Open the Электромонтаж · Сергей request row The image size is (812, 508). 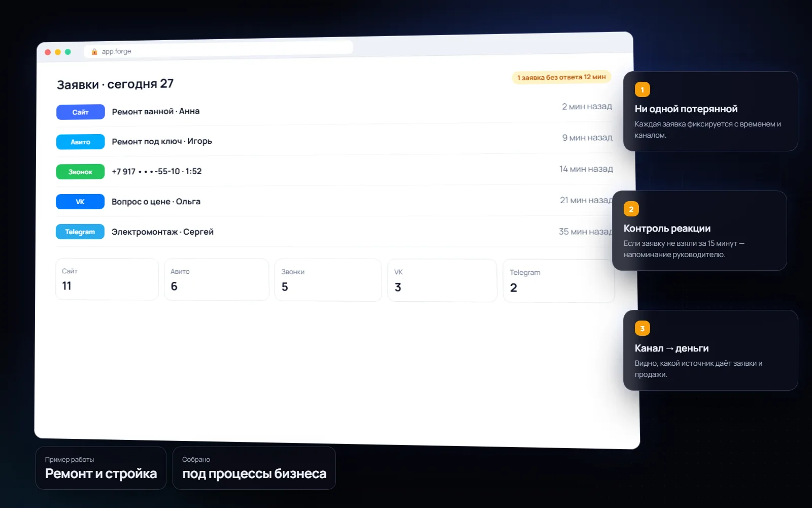[x=334, y=232]
